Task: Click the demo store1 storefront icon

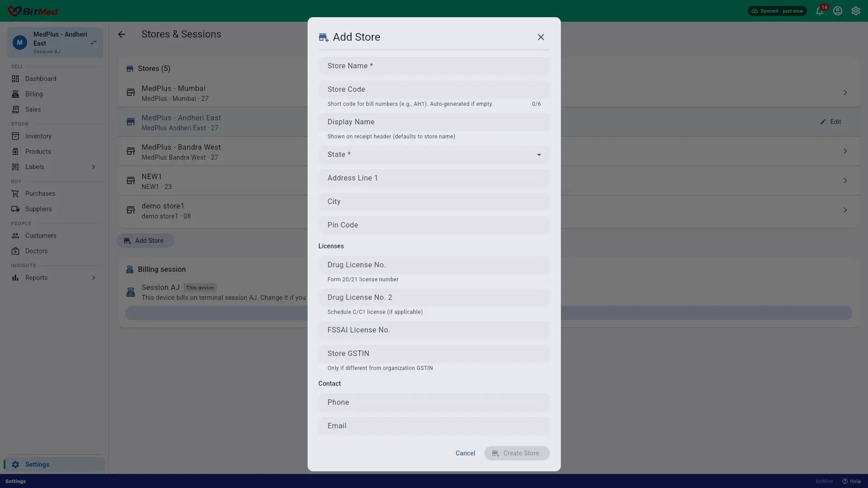Action: 131,210
